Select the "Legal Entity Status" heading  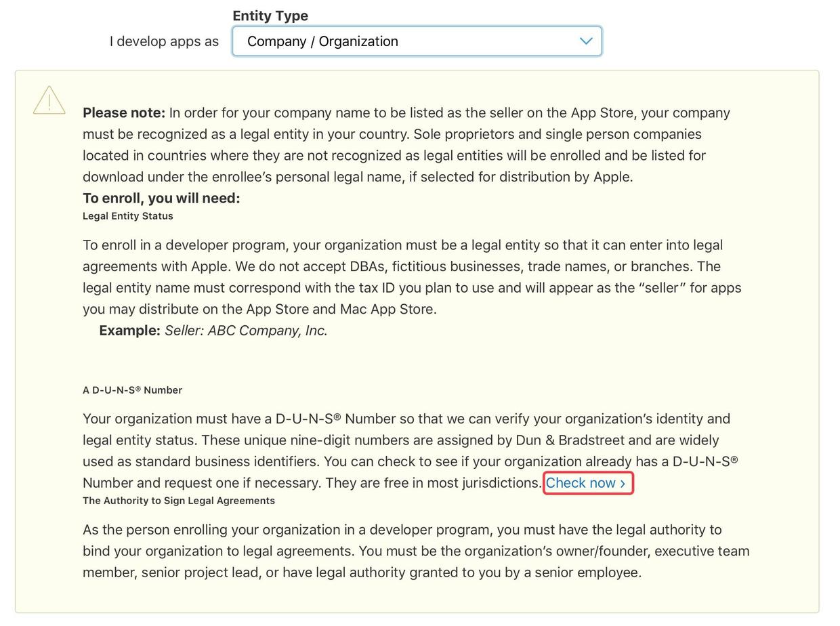[x=128, y=216]
